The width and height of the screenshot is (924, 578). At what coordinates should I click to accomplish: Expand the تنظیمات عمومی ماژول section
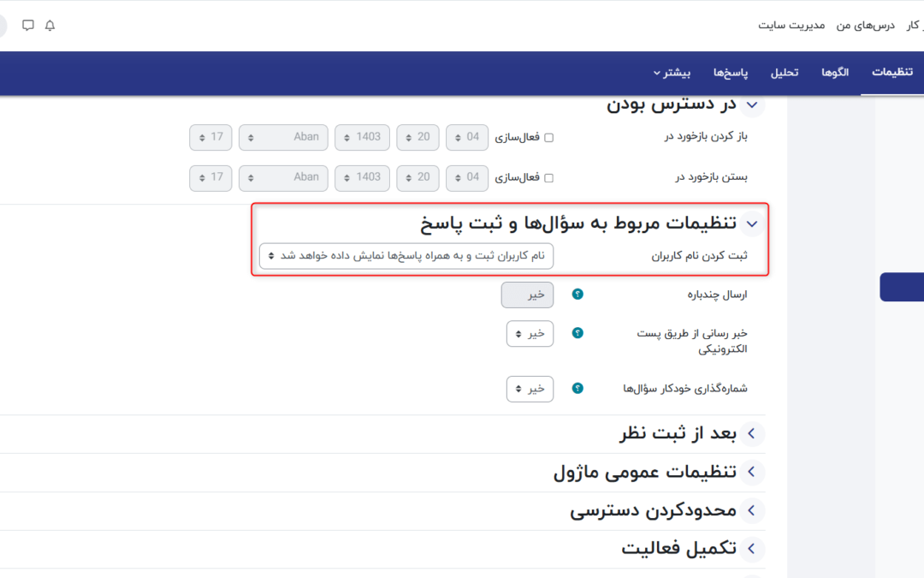(x=752, y=473)
